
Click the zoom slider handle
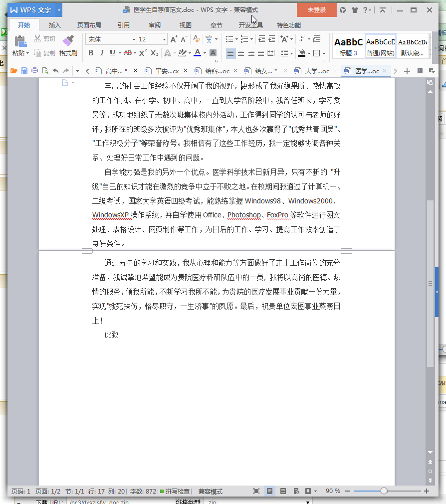[384, 491]
